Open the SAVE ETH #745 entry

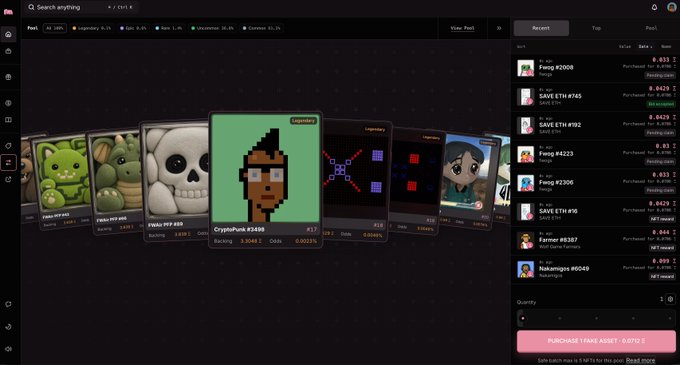595,97
